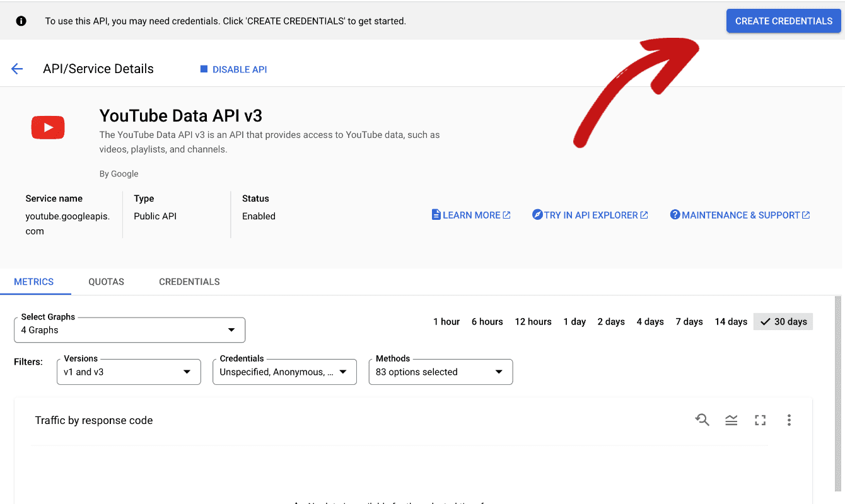Open the Versions filter dropdown
Image resolution: width=845 pixels, height=504 pixels.
[129, 372]
